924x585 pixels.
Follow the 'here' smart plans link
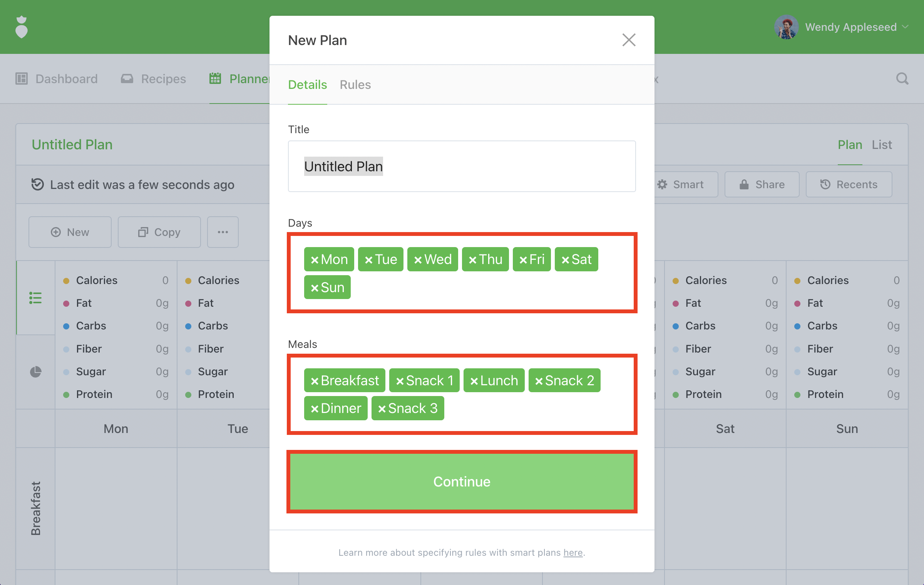(573, 553)
